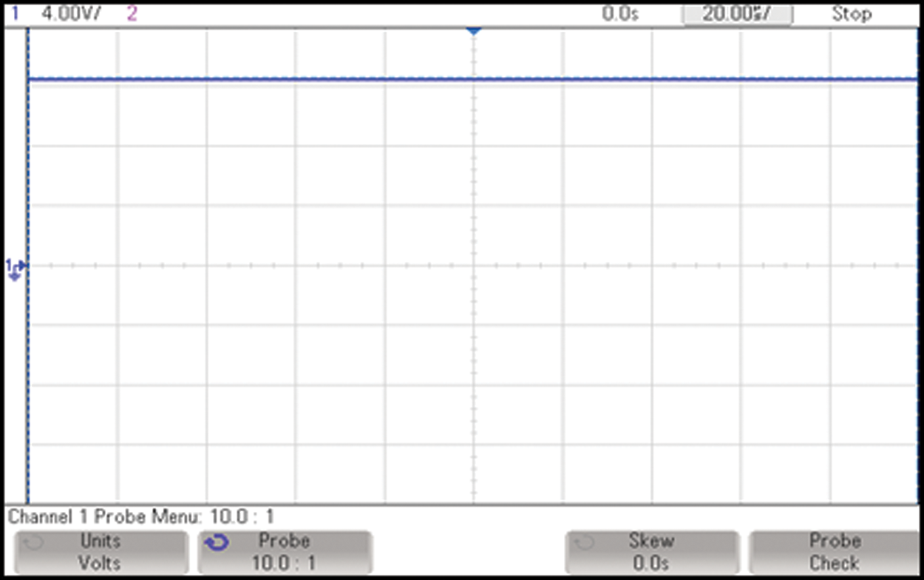
Task: Click the center crosshair of the graticule
Action: (474, 265)
